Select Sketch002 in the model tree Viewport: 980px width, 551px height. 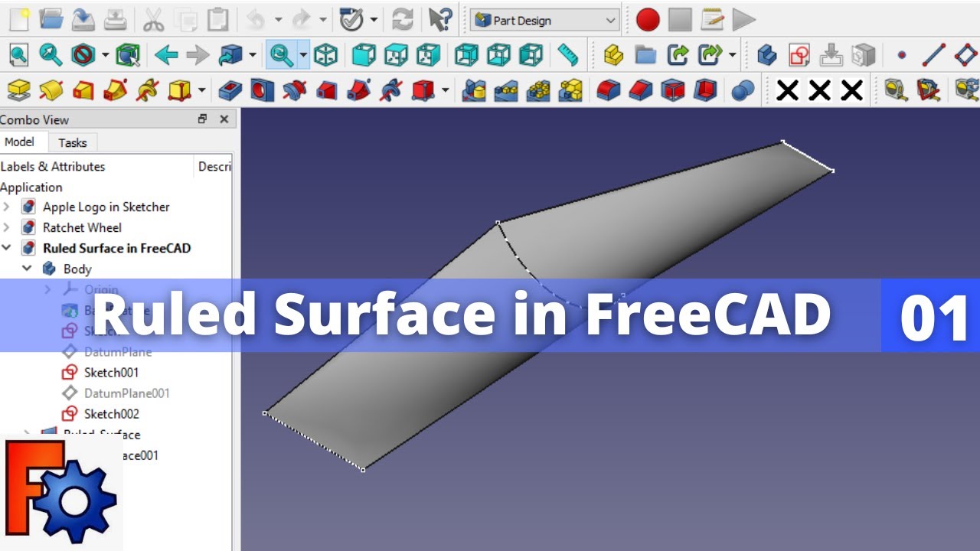click(111, 414)
